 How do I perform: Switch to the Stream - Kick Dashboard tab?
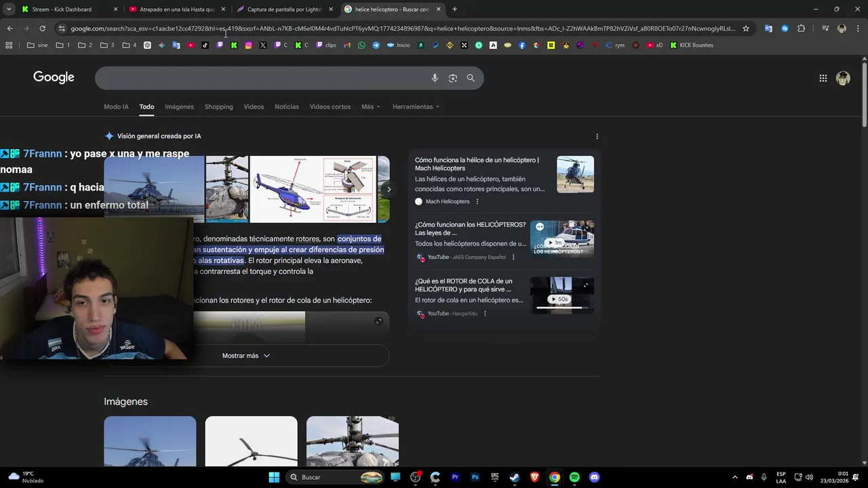tap(69, 9)
